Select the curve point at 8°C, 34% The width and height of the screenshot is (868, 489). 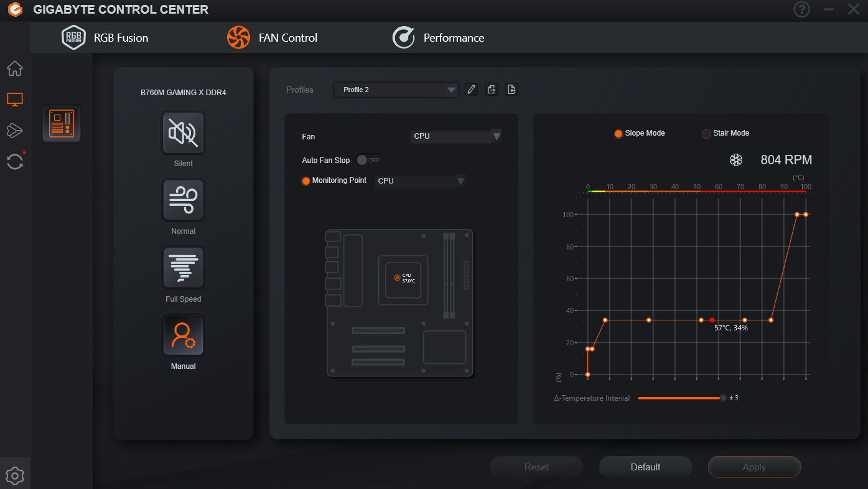(605, 320)
